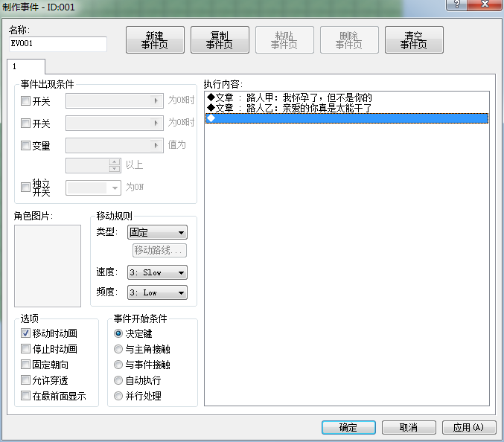The height and width of the screenshot is (442, 504).
Task: Enable the 变量 condition checkbox
Action: point(25,146)
